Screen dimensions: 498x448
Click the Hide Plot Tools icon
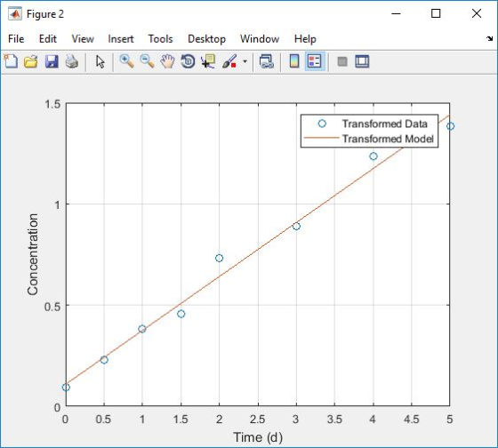point(342,61)
